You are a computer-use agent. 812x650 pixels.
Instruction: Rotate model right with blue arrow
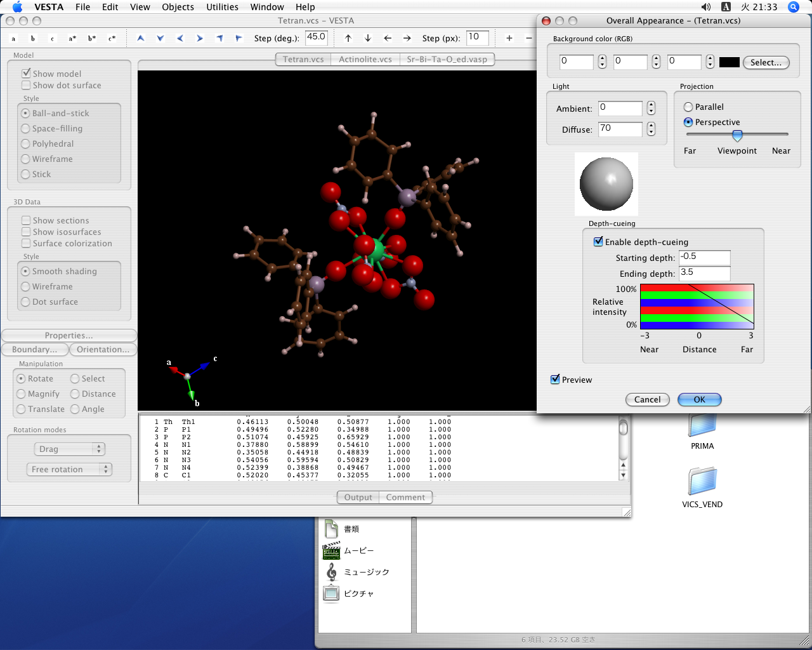click(x=200, y=39)
